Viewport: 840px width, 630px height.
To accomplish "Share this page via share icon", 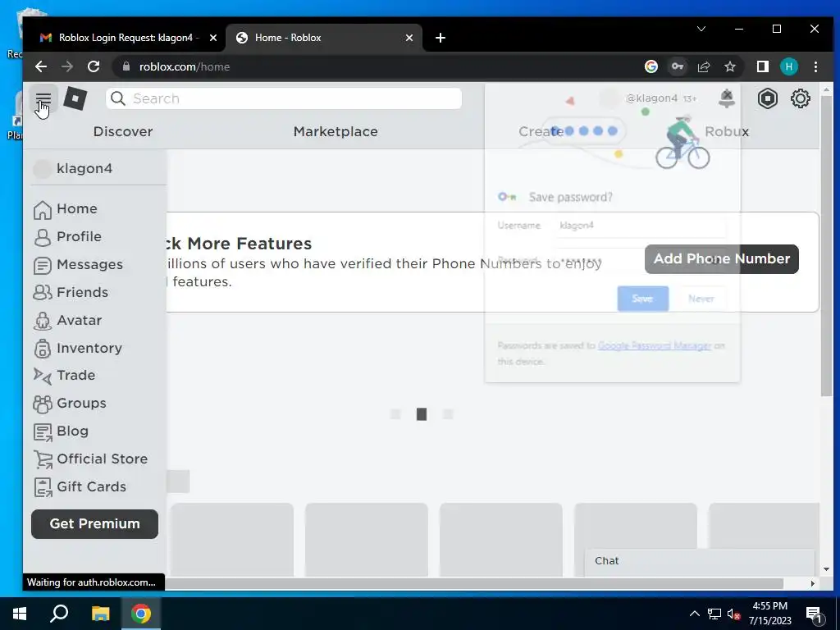I will pyautogui.click(x=703, y=66).
